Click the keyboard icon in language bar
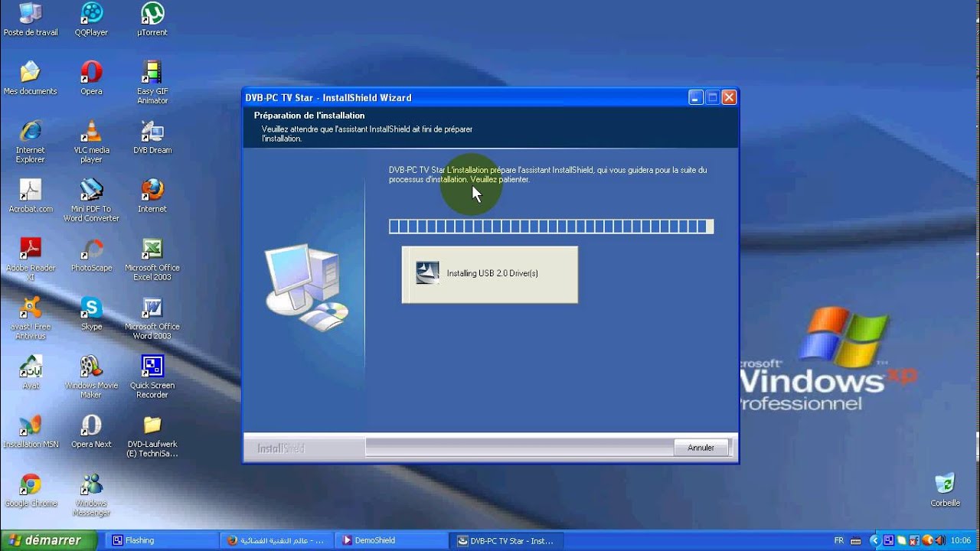Screen dimensions: 980x551 (856, 540)
